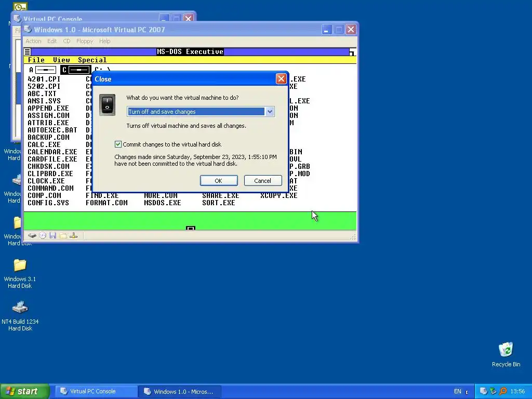The image size is (532, 399).
Task: Click the safely remove hardware tray icon
Action: coord(494,391)
